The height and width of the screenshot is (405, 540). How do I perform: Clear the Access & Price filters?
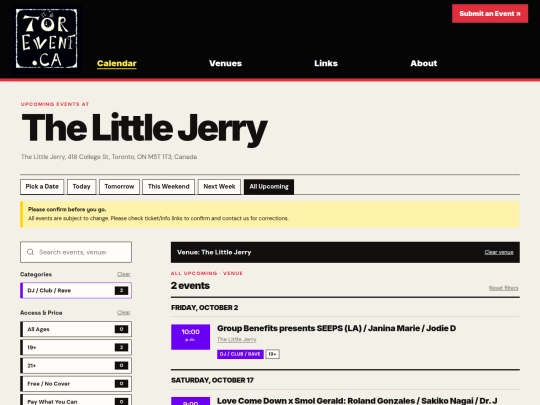click(123, 312)
